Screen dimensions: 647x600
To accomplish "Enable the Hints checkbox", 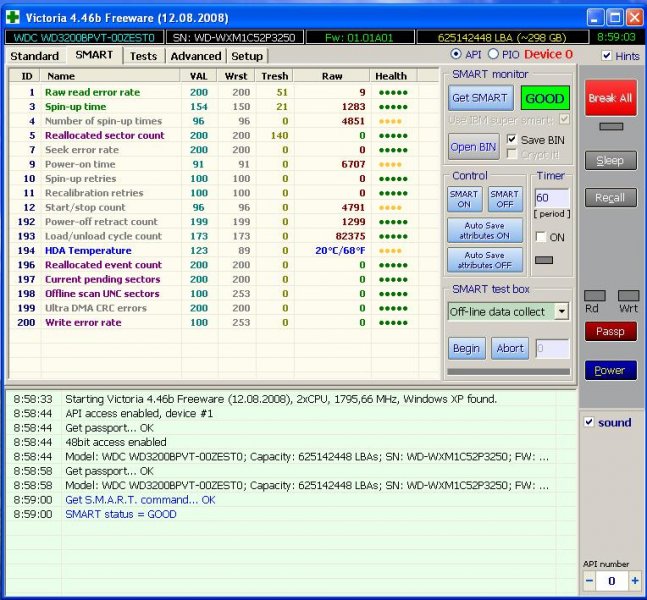I will (607, 56).
